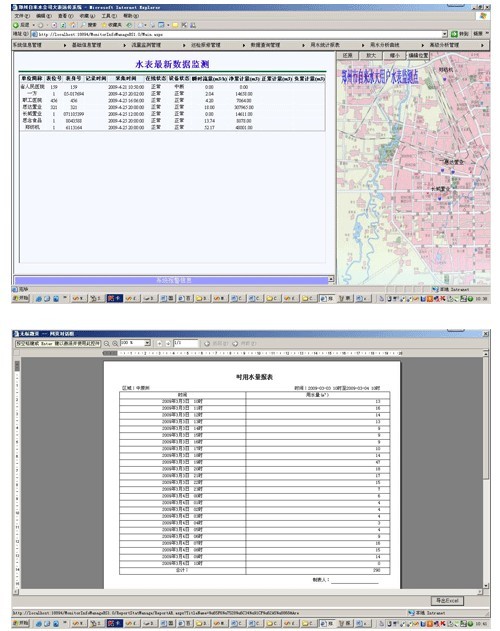500x631 pixels.
Task: Click the Go button beside the address bar
Action: 459,34
